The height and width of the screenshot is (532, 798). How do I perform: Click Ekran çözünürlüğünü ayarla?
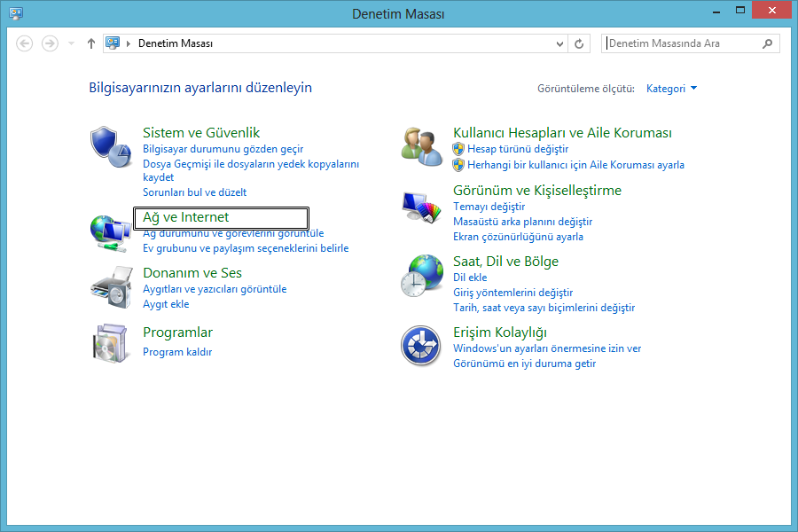pos(518,238)
